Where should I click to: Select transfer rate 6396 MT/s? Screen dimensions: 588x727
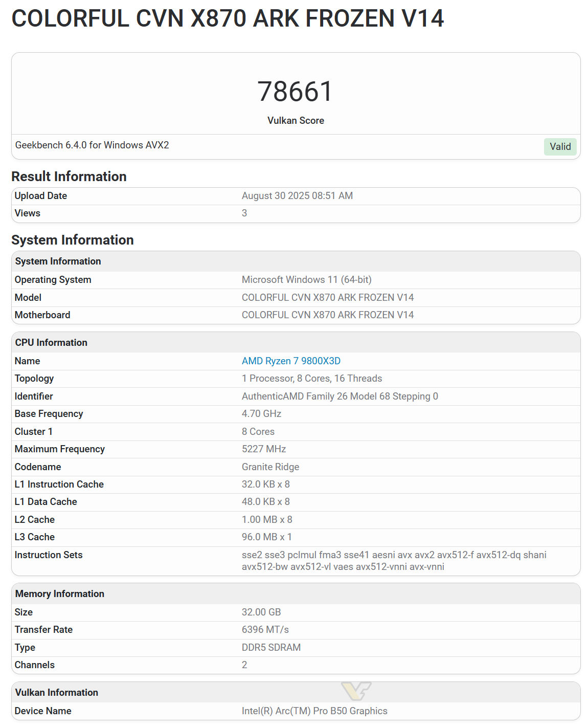[265, 630]
